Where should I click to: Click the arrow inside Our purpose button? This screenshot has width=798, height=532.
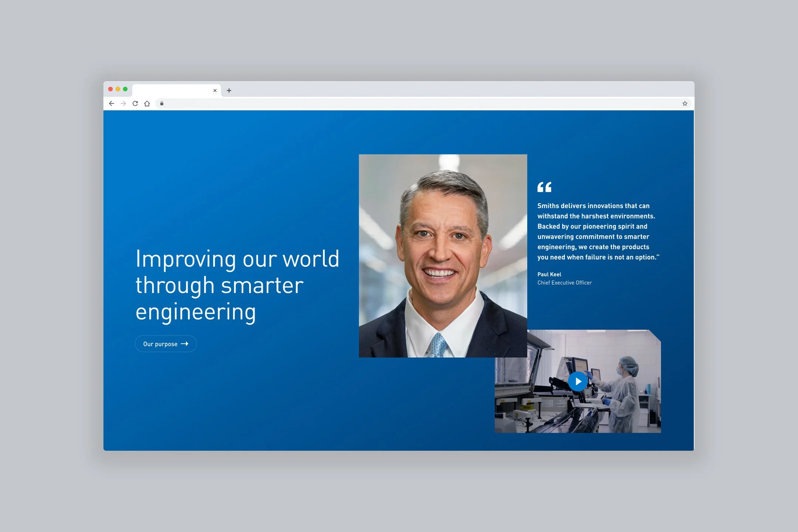coord(185,344)
